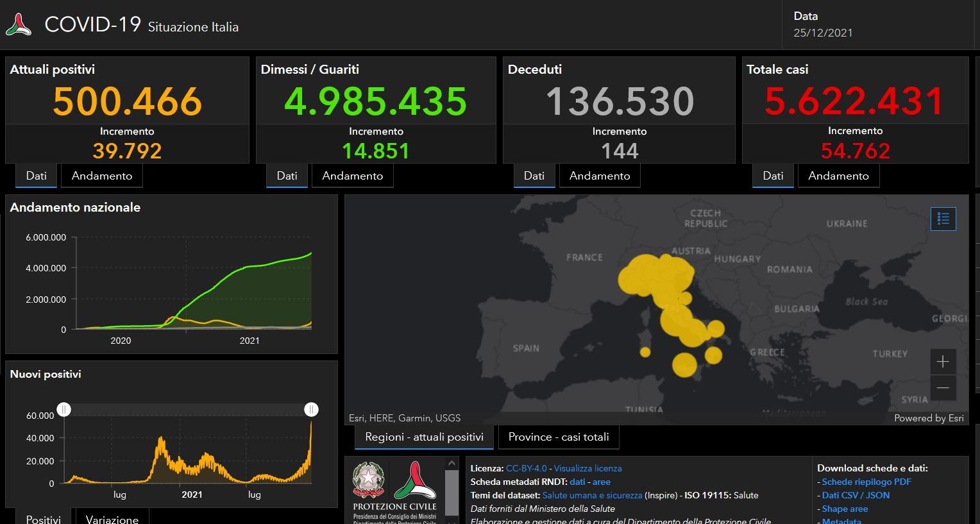Open the map legend list icon
980x524 pixels.
point(943,219)
